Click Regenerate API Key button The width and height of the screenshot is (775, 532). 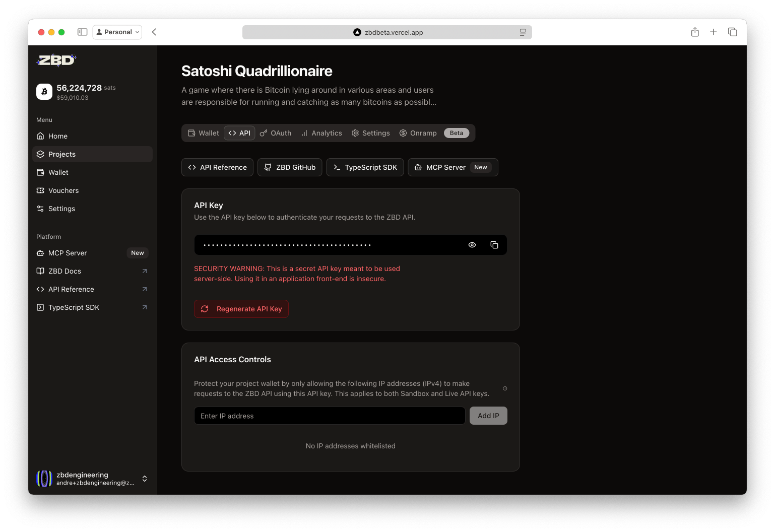coord(241,309)
